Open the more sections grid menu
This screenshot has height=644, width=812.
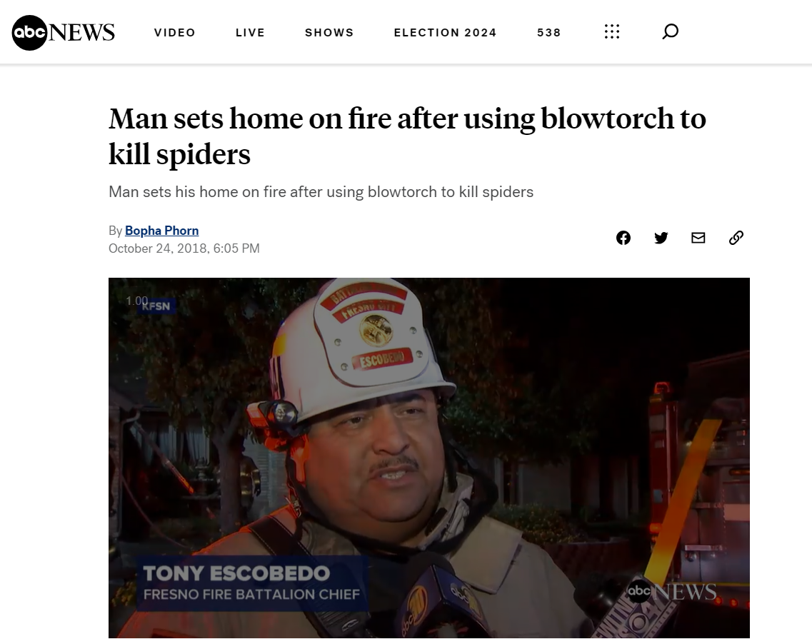pos(611,32)
